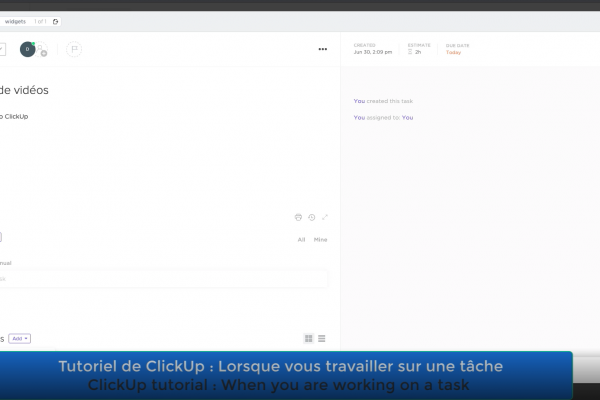Click the CREATED label
This screenshot has height=400, width=600.
364,45
